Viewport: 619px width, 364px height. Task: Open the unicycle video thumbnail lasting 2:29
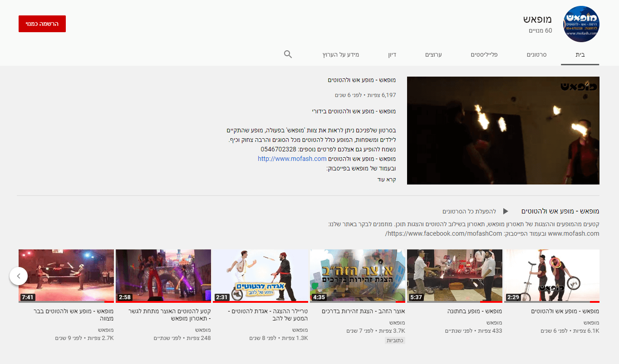552,276
